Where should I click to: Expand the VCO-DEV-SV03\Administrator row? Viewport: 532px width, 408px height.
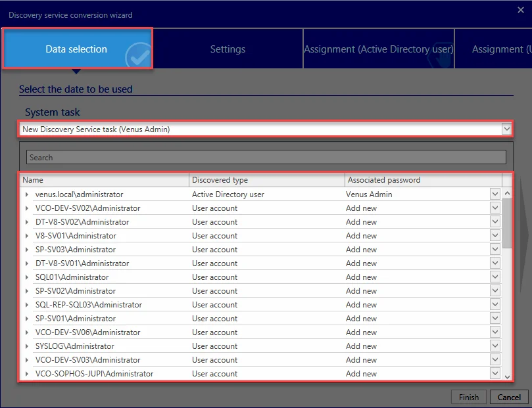26,360
